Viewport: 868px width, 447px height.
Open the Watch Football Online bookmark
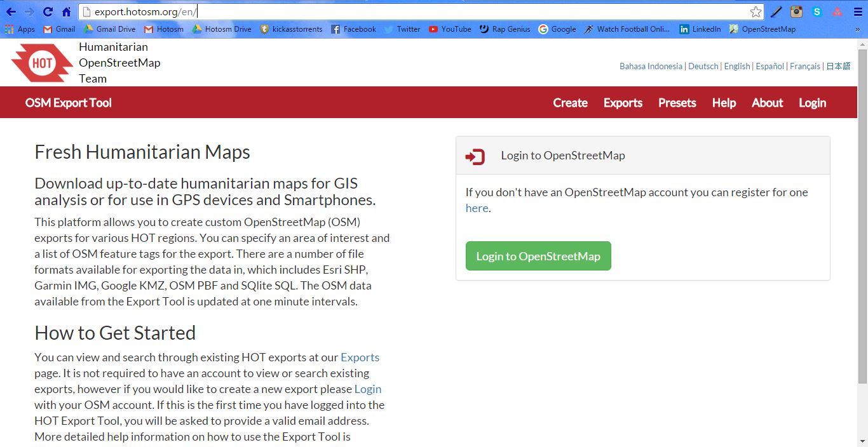[x=627, y=29]
